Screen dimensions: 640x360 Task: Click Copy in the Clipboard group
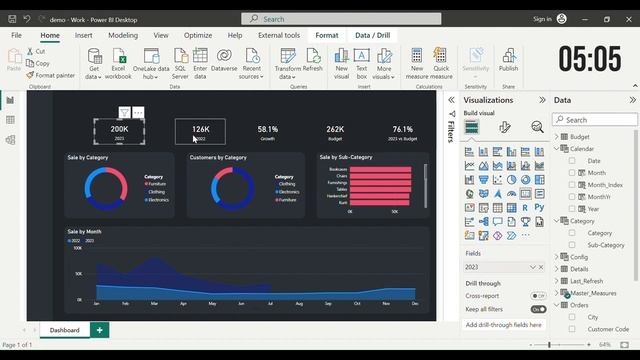click(x=38, y=63)
